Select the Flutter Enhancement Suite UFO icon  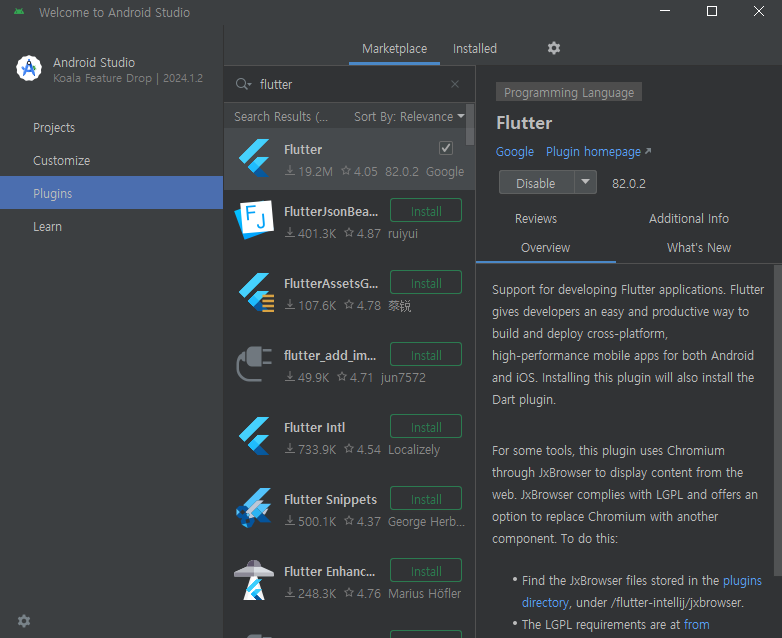254,580
